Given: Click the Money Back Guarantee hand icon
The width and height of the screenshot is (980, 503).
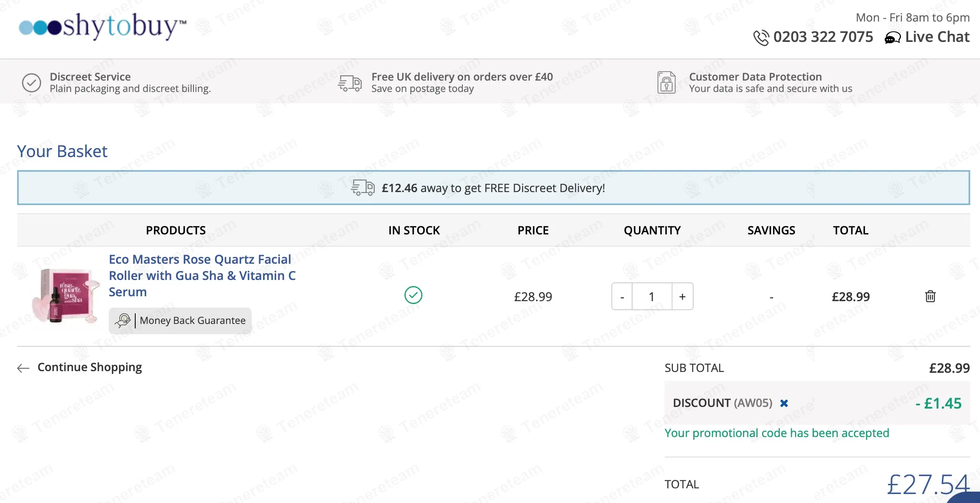Looking at the screenshot, I should tap(123, 321).
